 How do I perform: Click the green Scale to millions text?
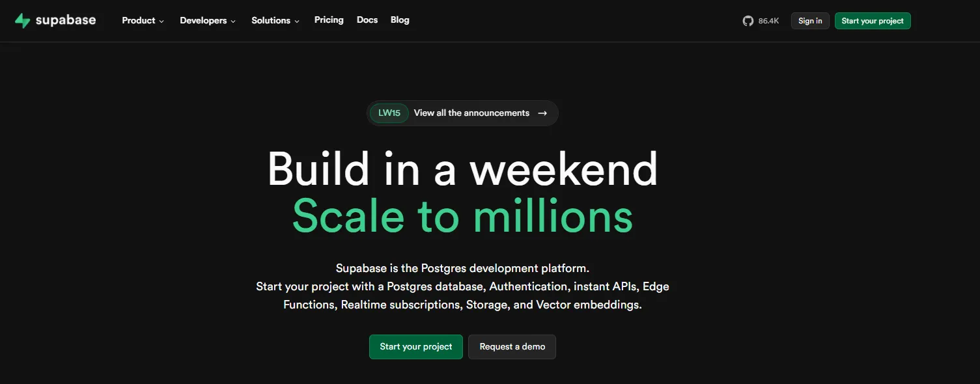point(462,216)
